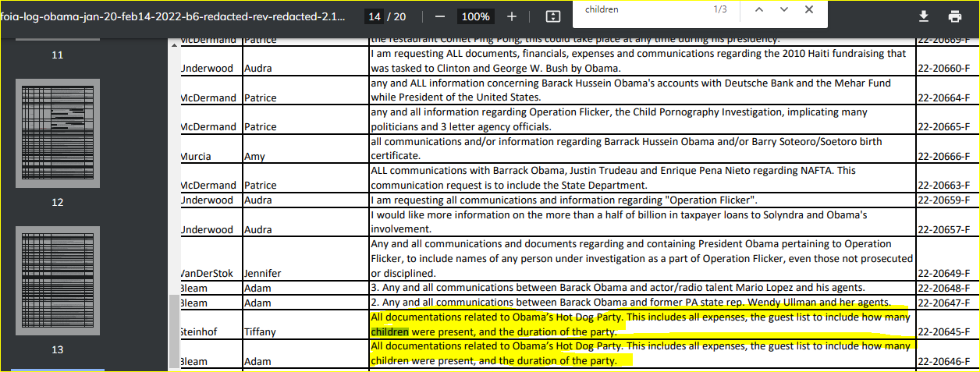Open page 12 thumbnail
The width and height of the screenshot is (980, 372).
click(58, 133)
